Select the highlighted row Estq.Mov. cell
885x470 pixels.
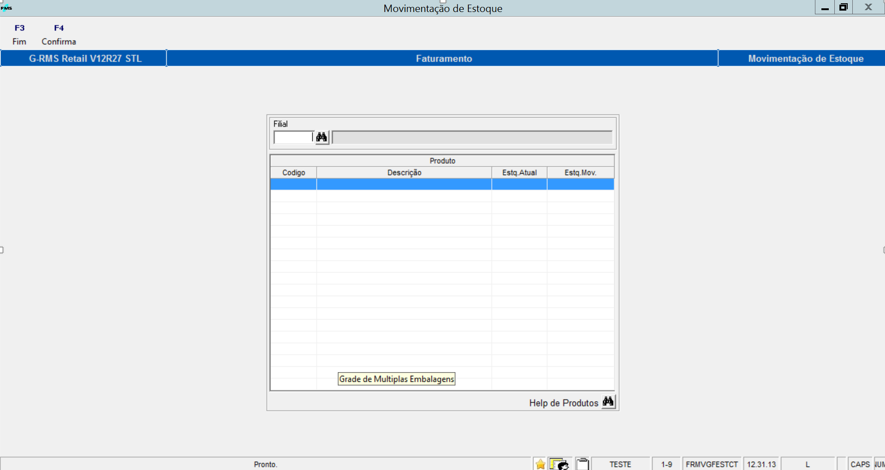(580, 184)
